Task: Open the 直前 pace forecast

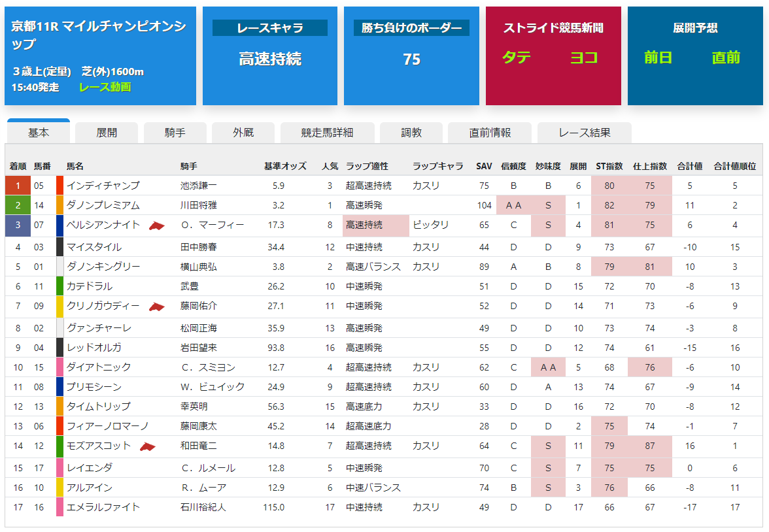Action: click(726, 58)
